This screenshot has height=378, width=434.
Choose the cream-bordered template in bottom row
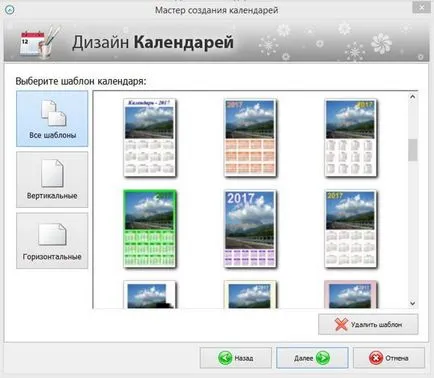point(250,295)
